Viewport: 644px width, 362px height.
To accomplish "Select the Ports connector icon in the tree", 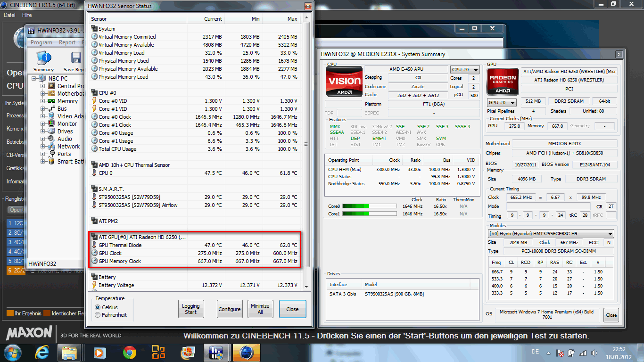I will 51,154.
